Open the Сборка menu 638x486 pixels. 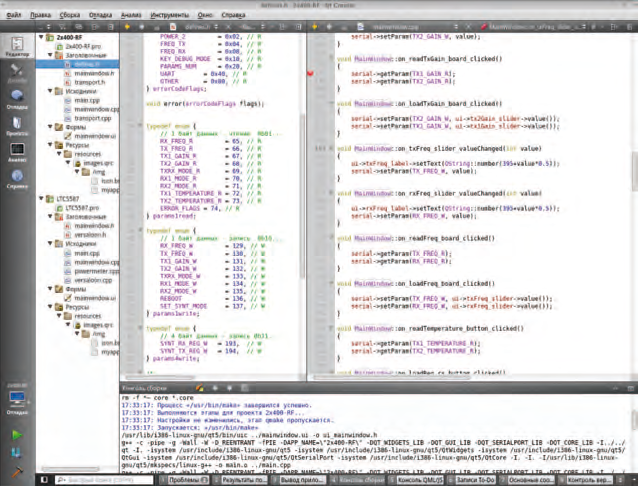(x=70, y=17)
